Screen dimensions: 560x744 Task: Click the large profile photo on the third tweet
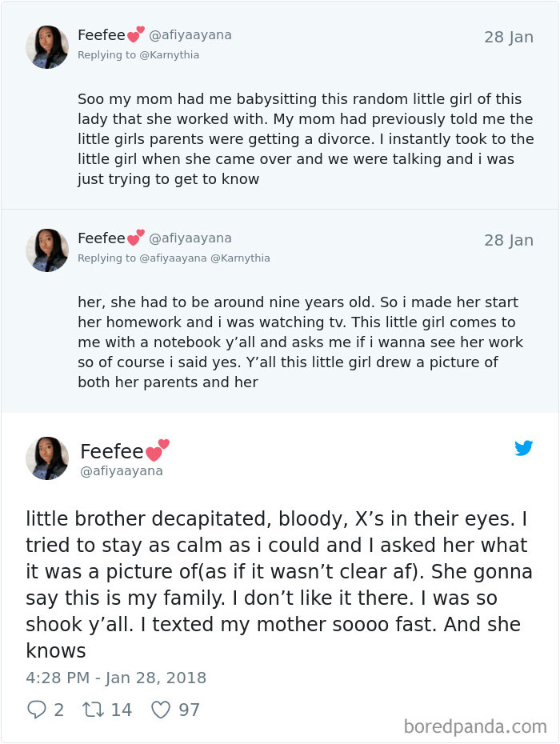pyautogui.click(x=47, y=457)
